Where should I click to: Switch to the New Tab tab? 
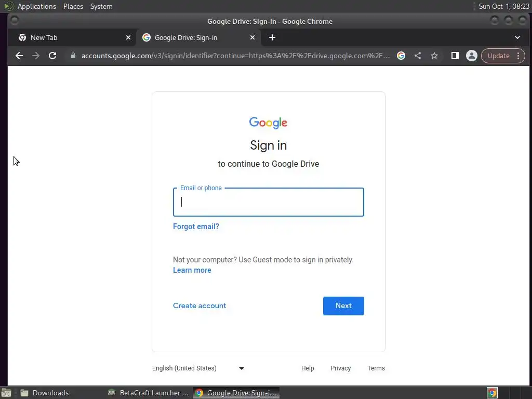[x=72, y=37]
